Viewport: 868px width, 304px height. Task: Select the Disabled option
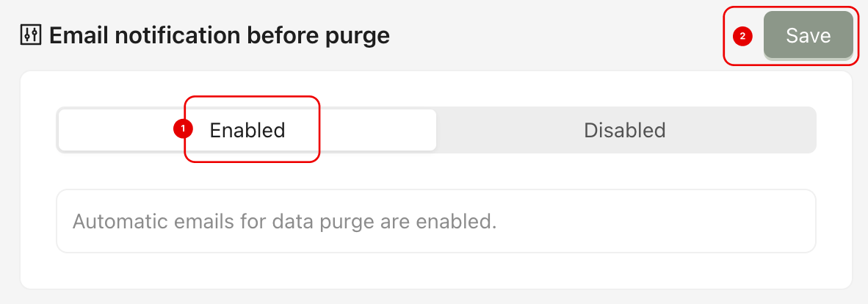pos(625,130)
